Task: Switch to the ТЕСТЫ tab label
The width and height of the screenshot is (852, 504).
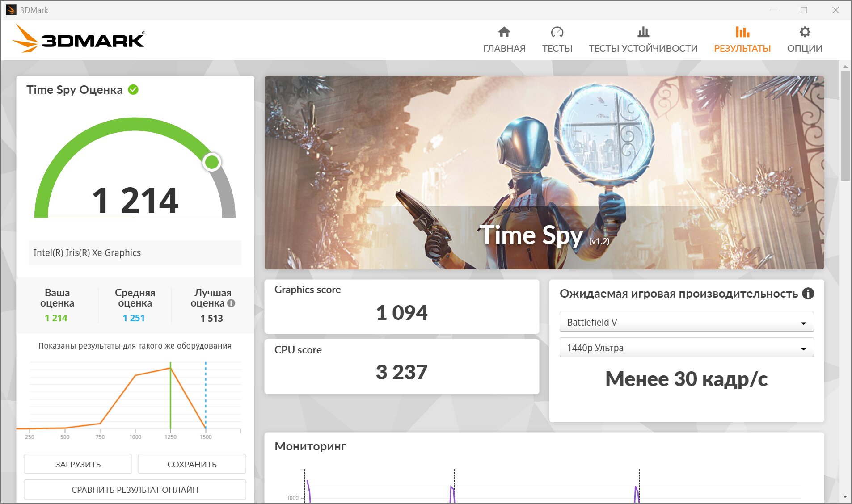Action: click(x=557, y=48)
